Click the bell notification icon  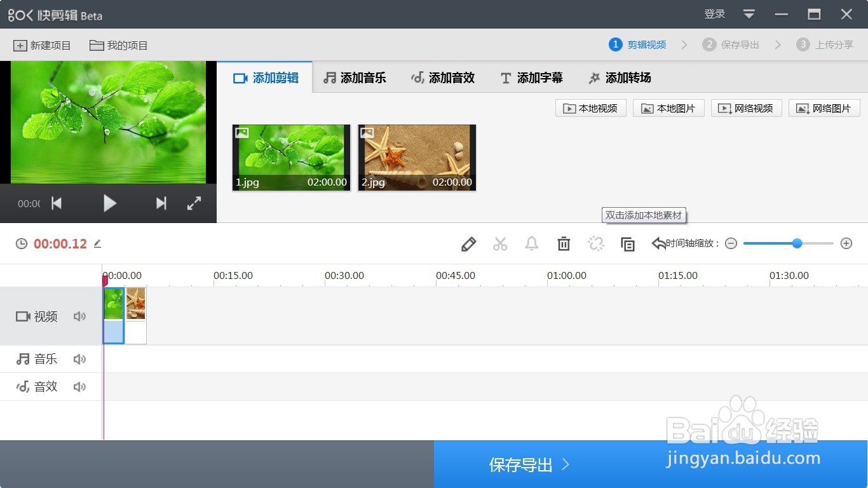tap(532, 243)
